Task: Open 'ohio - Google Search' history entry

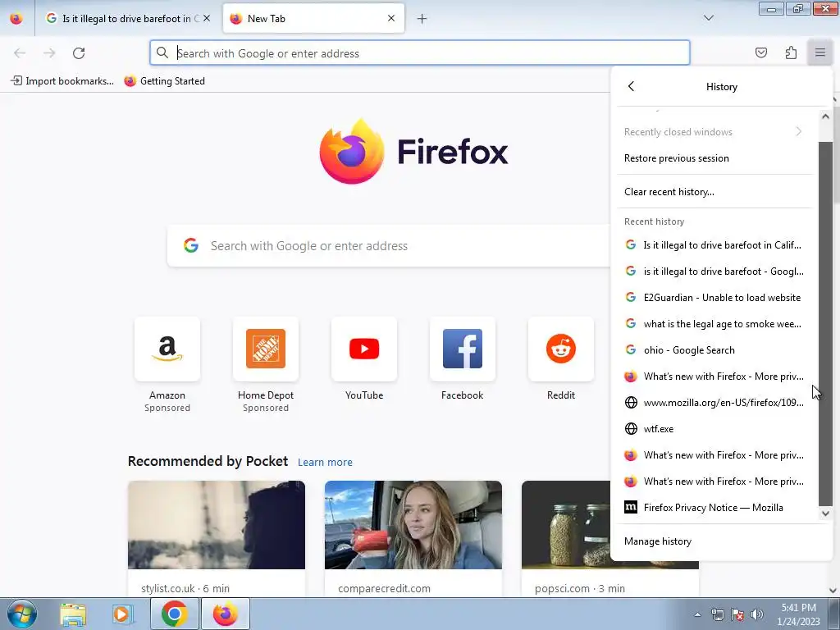Action: tap(714, 349)
